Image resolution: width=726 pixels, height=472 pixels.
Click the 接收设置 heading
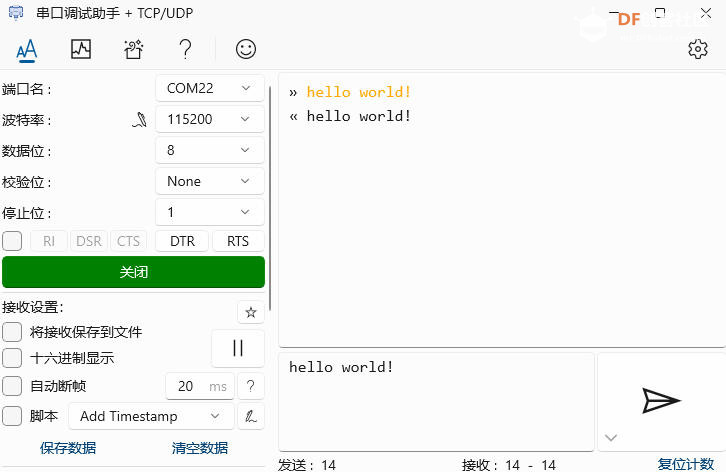[x=32, y=307]
